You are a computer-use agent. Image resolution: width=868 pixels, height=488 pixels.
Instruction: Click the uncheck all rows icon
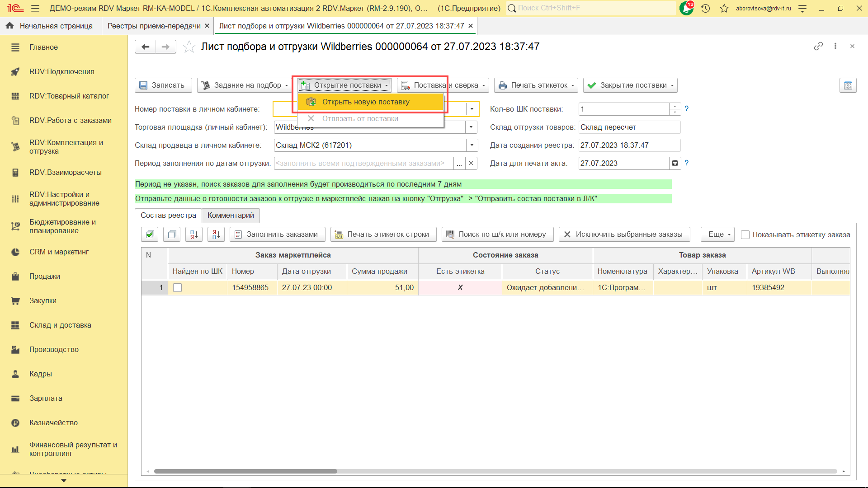(172, 234)
